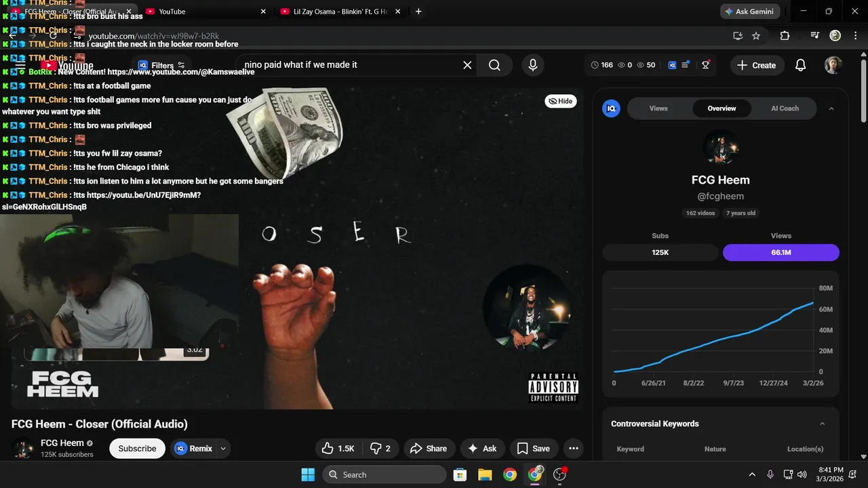Click the 162 videos badge
868x488 pixels.
coord(701,213)
